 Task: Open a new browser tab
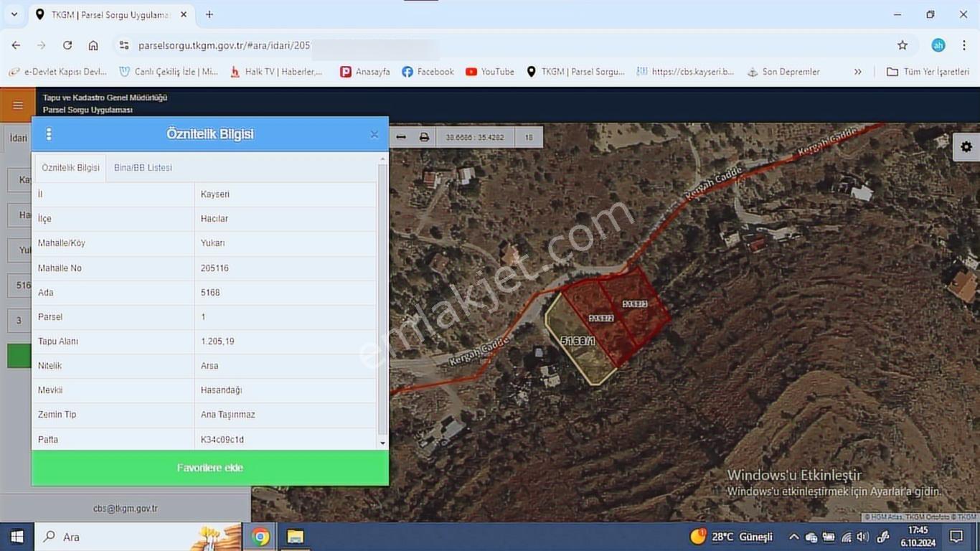click(209, 14)
